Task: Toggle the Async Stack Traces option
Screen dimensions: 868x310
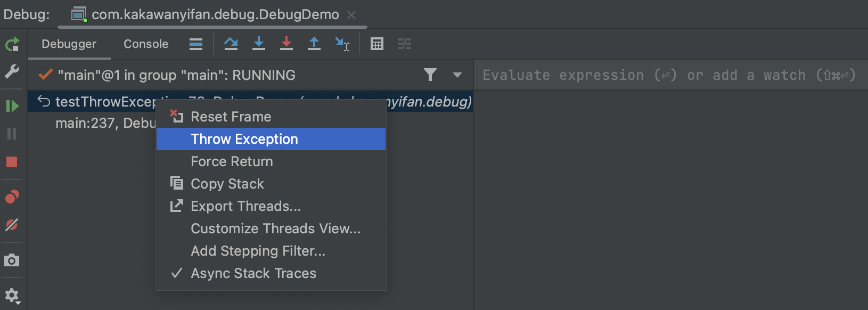Action: (x=253, y=273)
